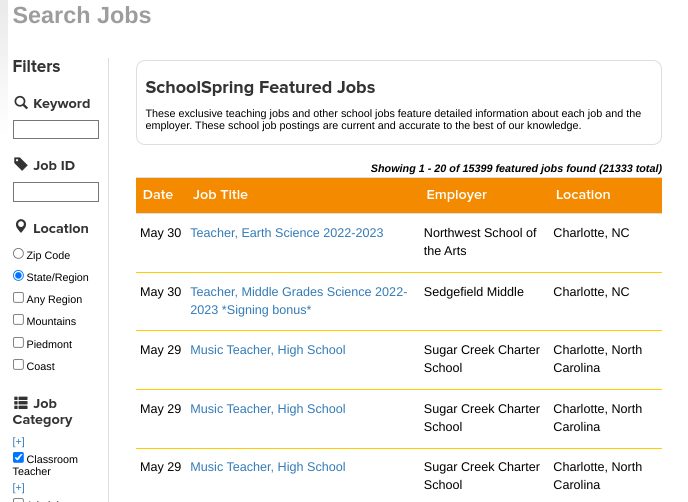Image resolution: width=688 pixels, height=502 pixels.
Task: Click the Location pin icon
Action: coord(21,228)
